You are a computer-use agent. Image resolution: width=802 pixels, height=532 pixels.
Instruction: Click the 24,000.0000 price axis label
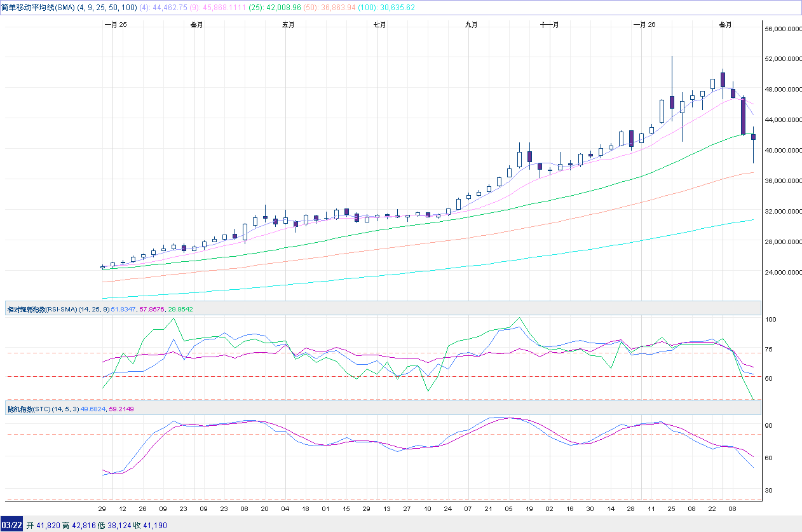click(782, 273)
